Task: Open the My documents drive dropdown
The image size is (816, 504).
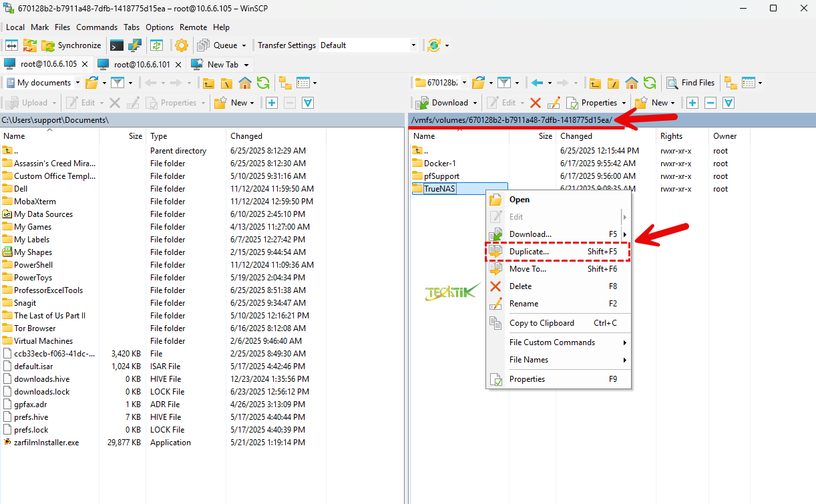Action: [x=42, y=83]
